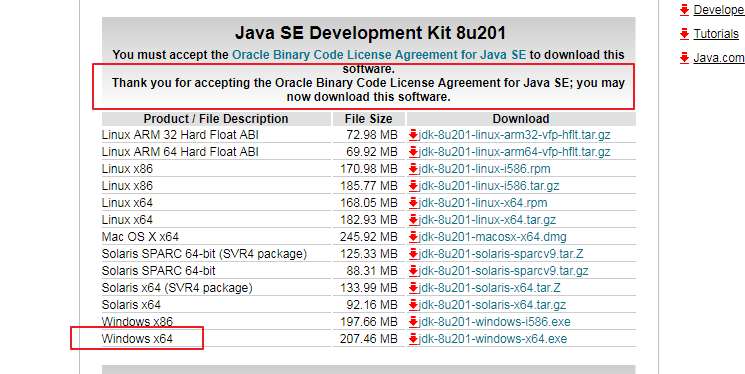The image size is (745, 374).
Task: Open the Tutorials sidebar link
Action: pyautogui.click(x=716, y=34)
